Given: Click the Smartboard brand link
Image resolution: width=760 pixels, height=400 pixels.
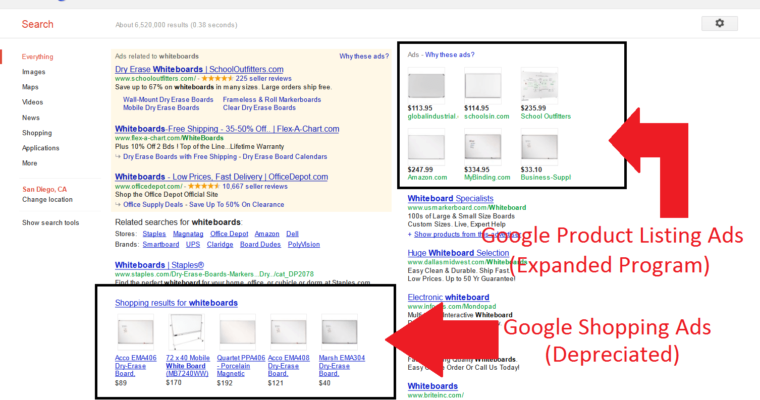Looking at the screenshot, I should [161, 244].
